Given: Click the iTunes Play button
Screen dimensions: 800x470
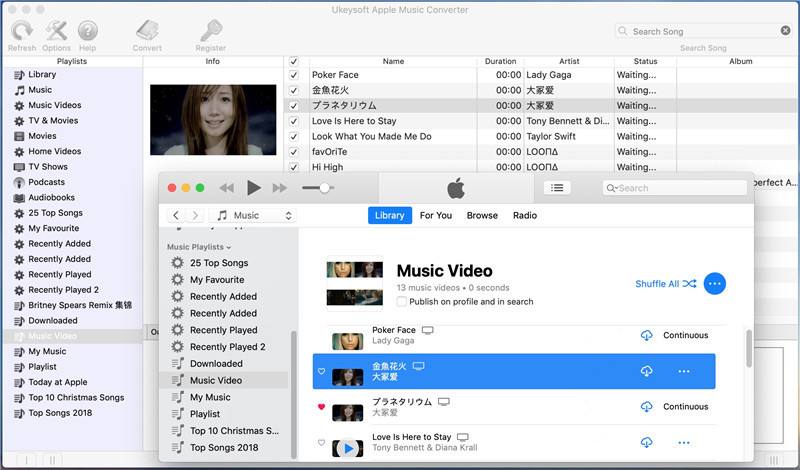Looking at the screenshot, I should coord(254,188).
